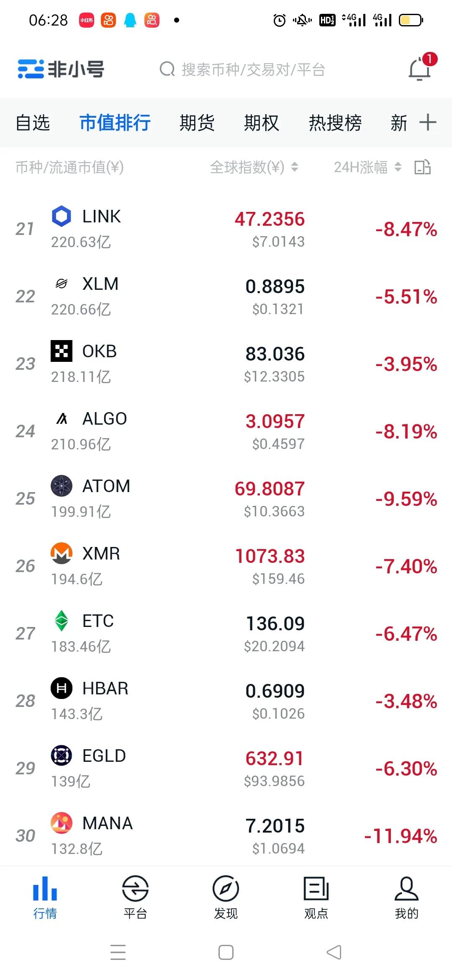Sort by 24H涨幅 change
Image resolution: width=452 pixels, height=980 pixels.
pyautogui.click(x=367, y=167)
